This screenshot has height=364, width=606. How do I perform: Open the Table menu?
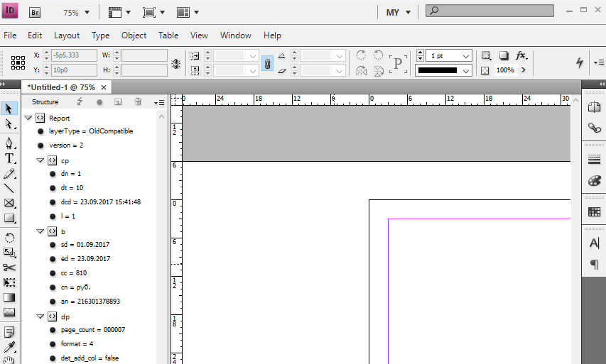(168, 35)
